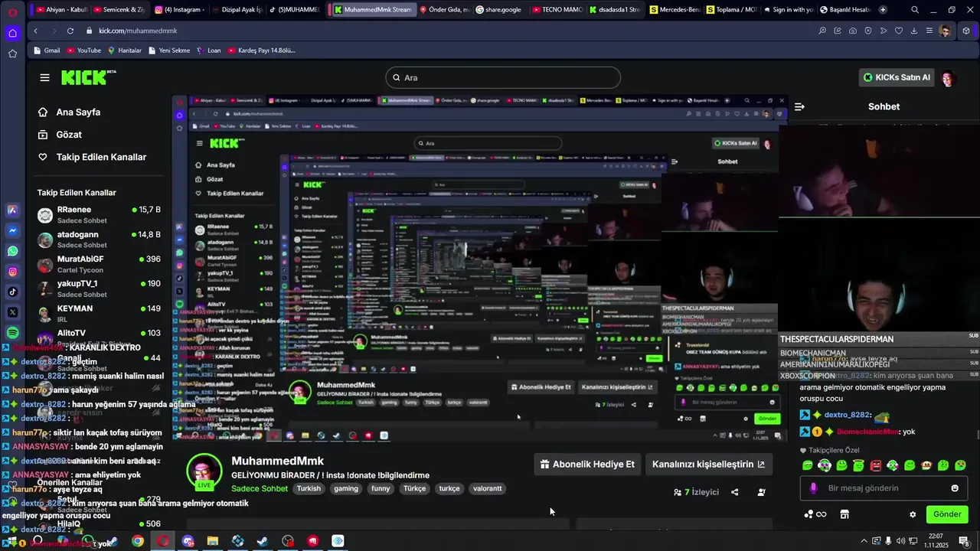Open File Explorer from the taskbar
The height and width of the screenshot is (551, 980).
pyautogui.click(x=213, y=541)
